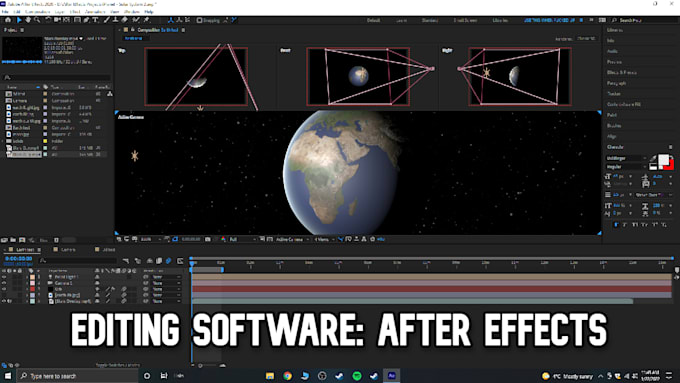Select the Brush tool

pyautogui.click(x=107, y=20)
